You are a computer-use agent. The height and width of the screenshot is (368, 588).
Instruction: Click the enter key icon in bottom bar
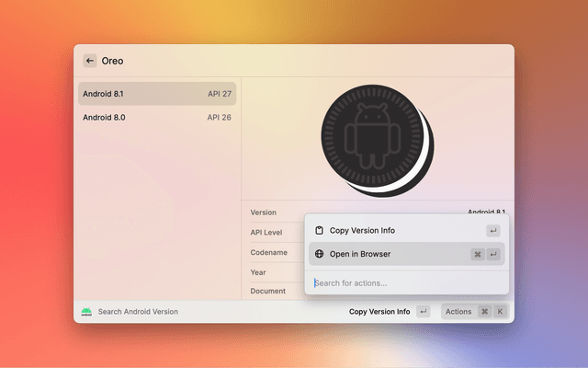coord(423,312)
